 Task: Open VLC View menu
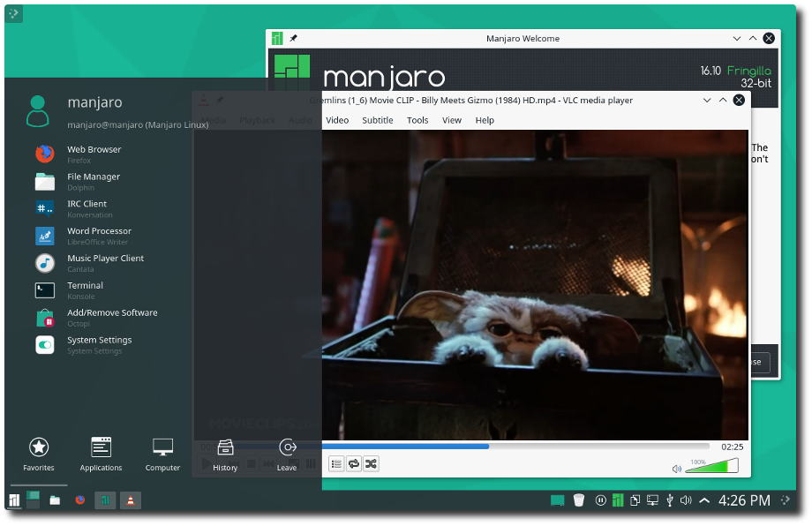coord(452,120)
